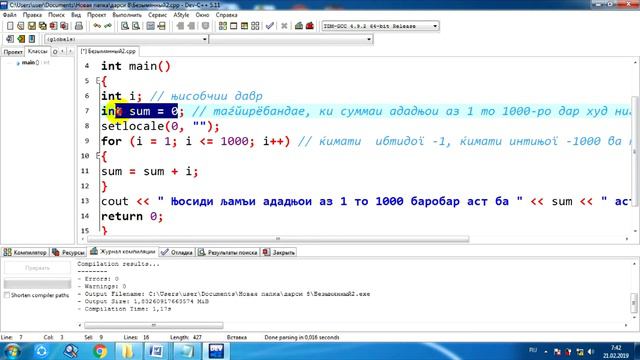Collapse the code fold marker on line 5

pyautogui.click(x=98, y=80)
